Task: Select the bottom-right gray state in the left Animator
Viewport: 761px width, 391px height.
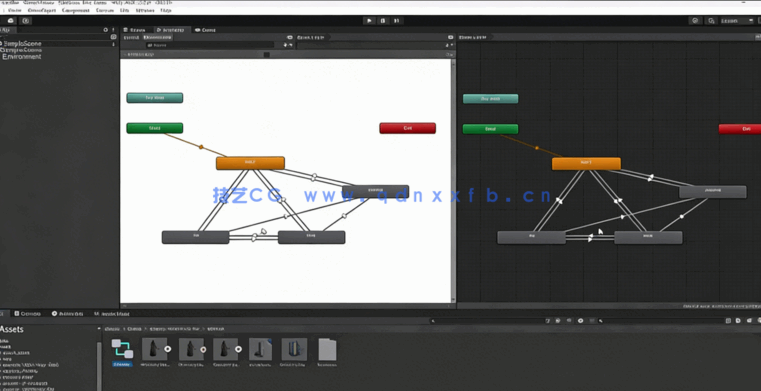Action: tap(312, 237)
